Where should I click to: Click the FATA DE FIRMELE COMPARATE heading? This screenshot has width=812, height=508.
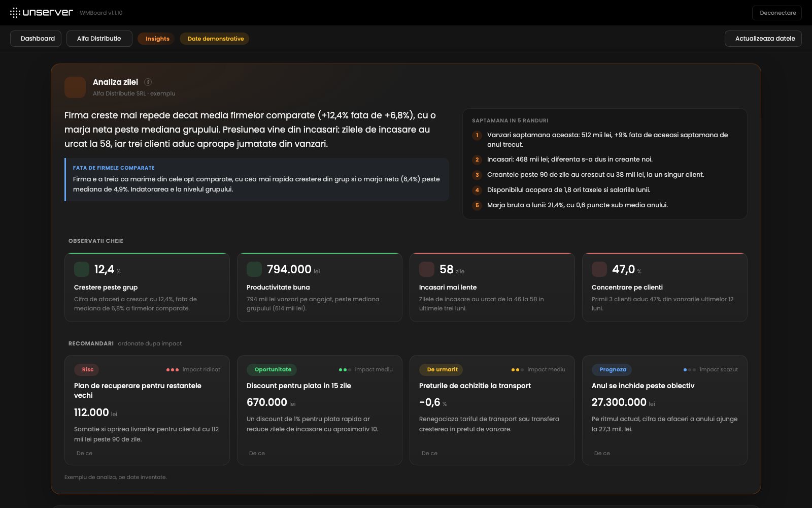[x=114, y=168]
